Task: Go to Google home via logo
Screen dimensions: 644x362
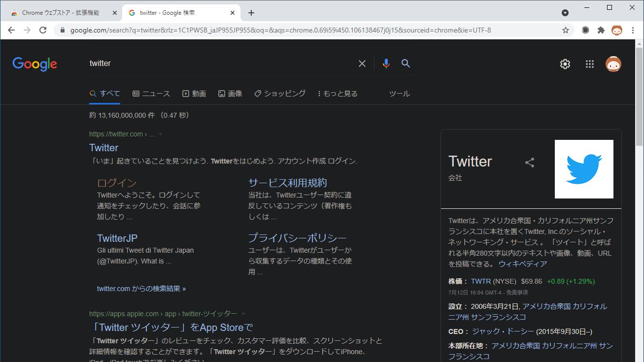Action: [34, 64]
